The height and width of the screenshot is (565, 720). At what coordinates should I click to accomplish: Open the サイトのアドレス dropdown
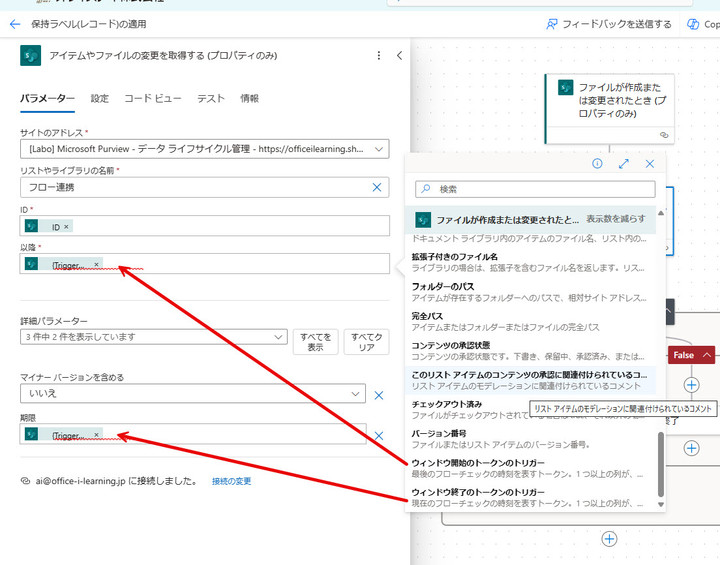(x=379, y=149)
